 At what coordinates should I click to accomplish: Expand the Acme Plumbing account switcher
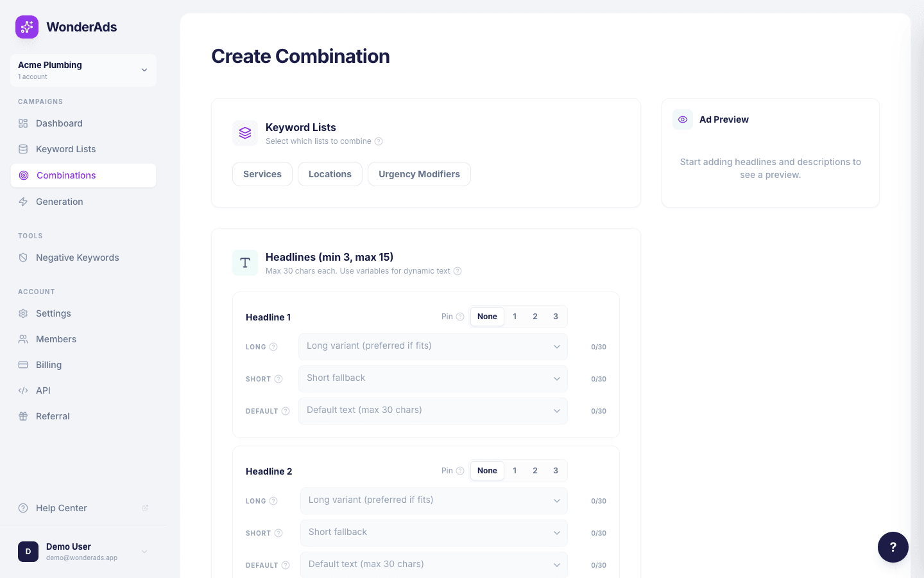(x=83, y=69)
